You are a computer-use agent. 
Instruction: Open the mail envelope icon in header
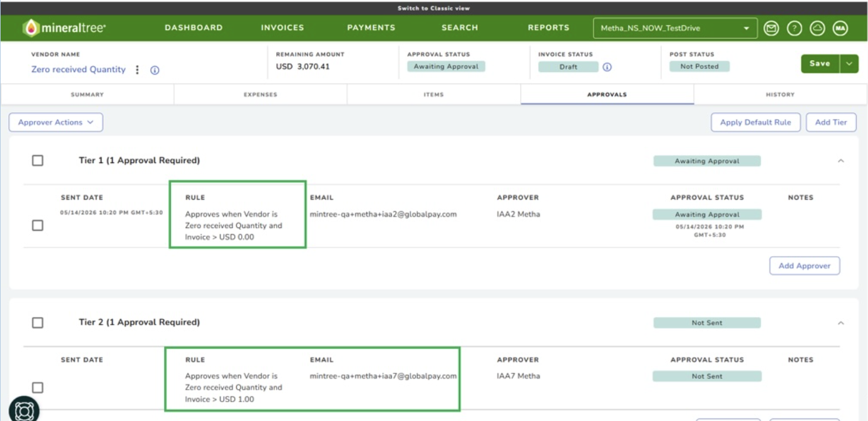(x=772, y=28)
